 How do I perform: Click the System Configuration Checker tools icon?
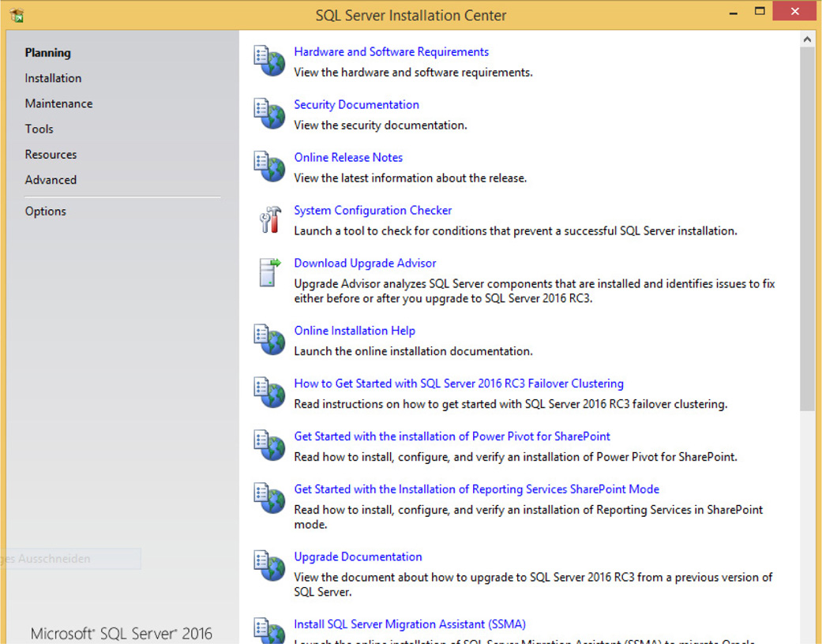[270, 219]
